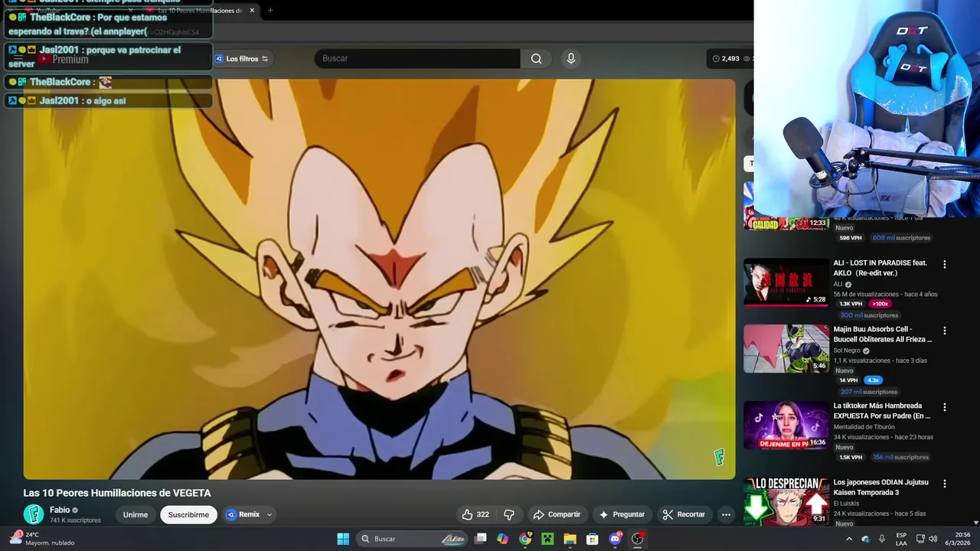This screenshot has height=551, width=980.
Task: Launch the Minecraft taskbar icon
Action: coord(547,539)
